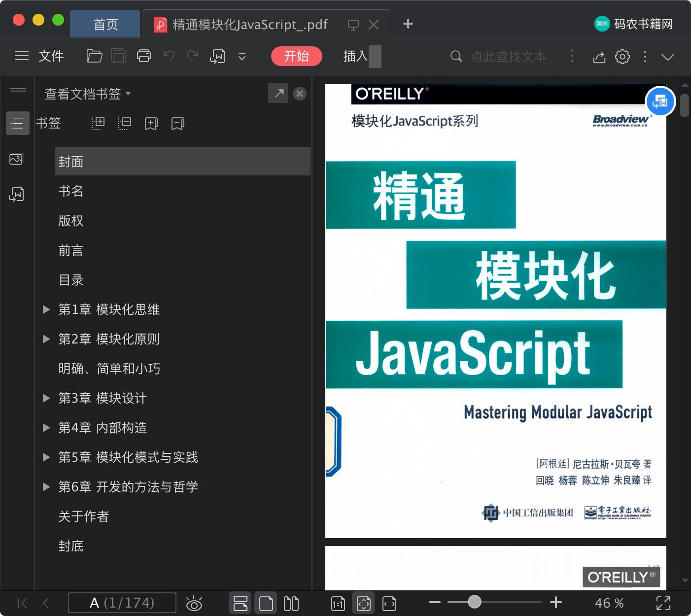Toggle fit width view
The image size is (691, 616).
point(389,604)
